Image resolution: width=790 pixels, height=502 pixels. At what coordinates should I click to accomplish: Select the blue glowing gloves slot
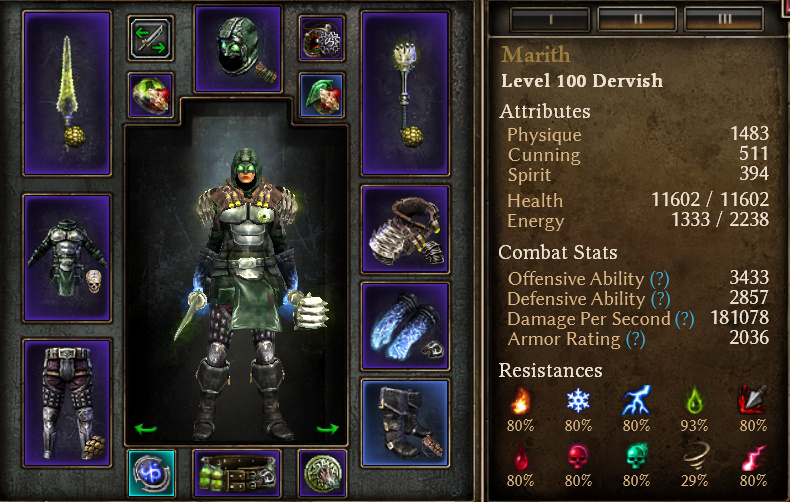point(405,327)
